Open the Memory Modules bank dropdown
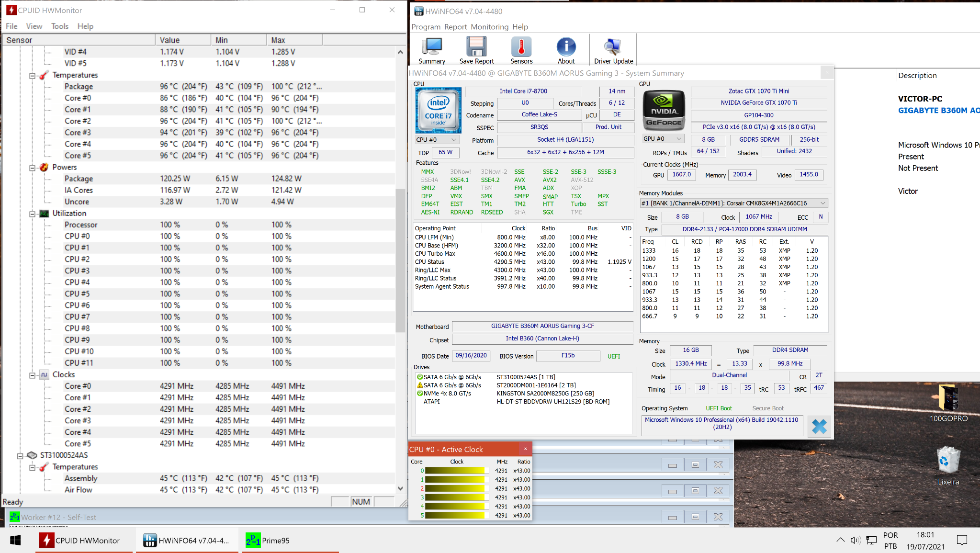Screen dimensions: 980x553 [734, 203]
